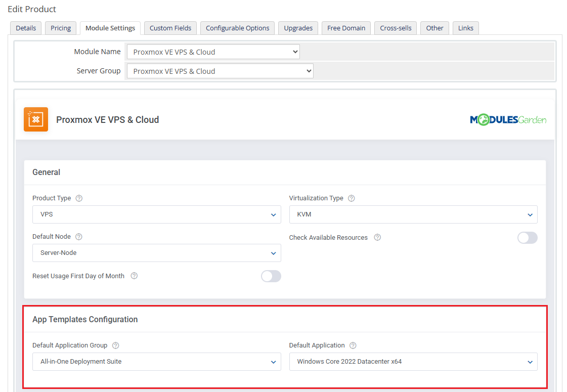Open the Custom Fields tab
567x392 pixels.
point(170,28)
